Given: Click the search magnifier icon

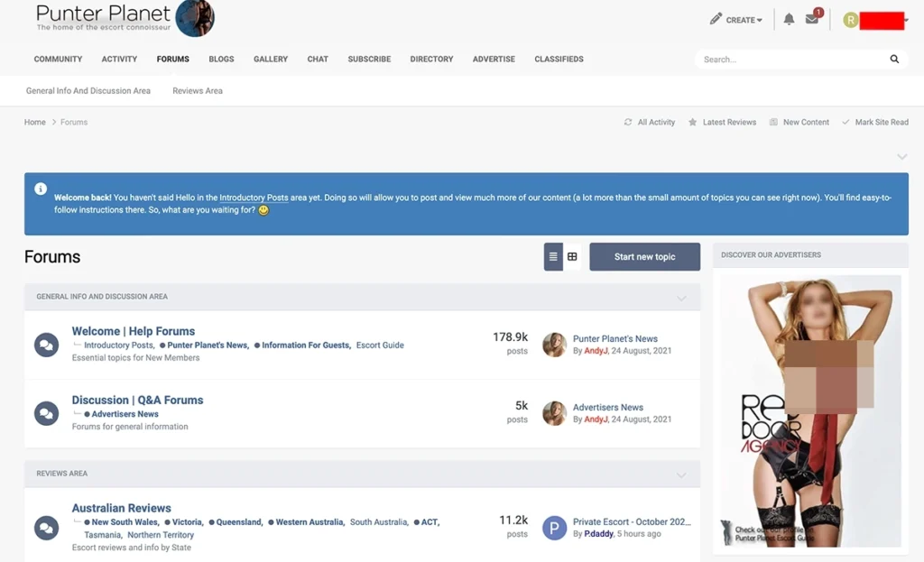Looking at the screenshot, I should 894,59.
